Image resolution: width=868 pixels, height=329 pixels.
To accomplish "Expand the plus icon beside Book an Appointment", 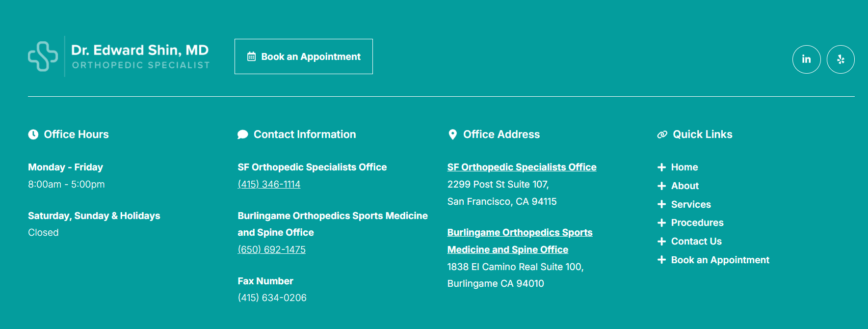I will coord(661,260).
